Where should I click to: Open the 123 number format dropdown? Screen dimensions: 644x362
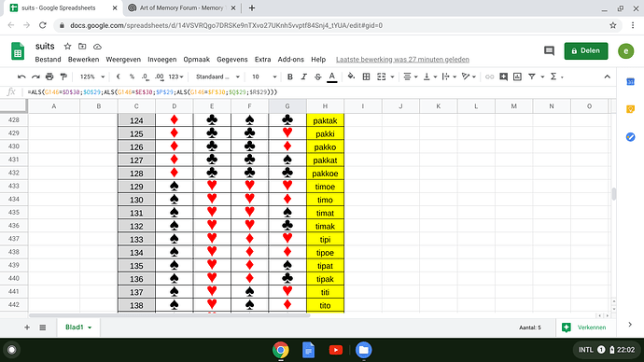175,77
